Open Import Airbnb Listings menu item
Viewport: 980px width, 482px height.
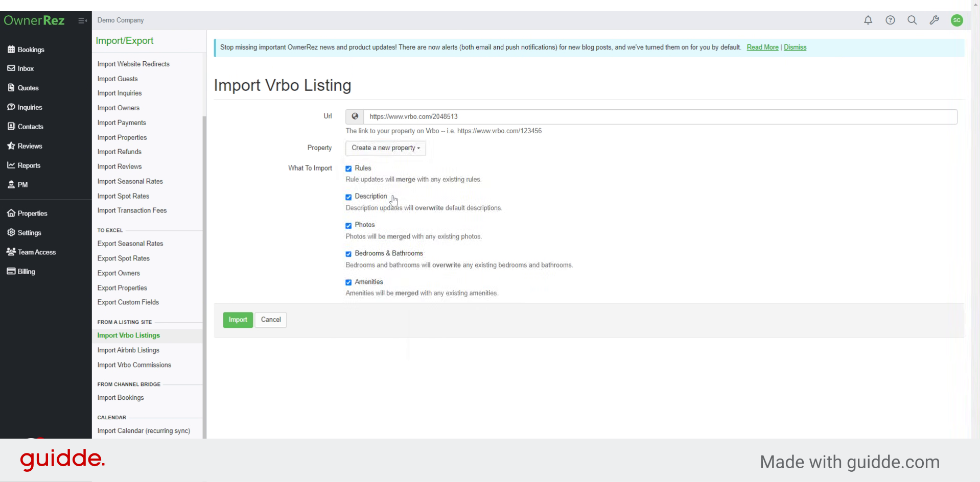point(128,350)
